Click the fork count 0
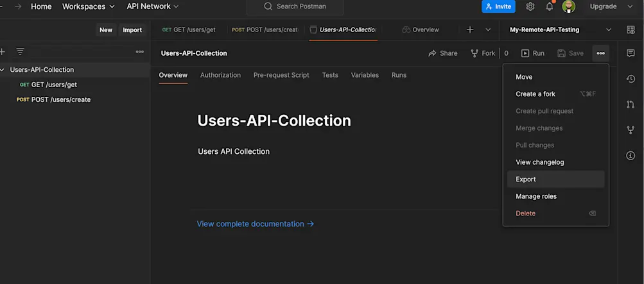Screen dimensions: 644x284 506,53
